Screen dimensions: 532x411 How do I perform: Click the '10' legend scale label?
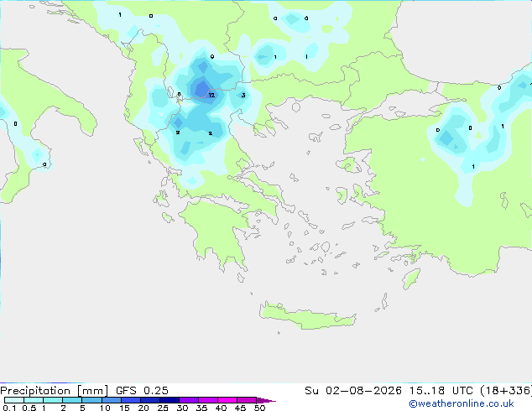click(105, 408)
